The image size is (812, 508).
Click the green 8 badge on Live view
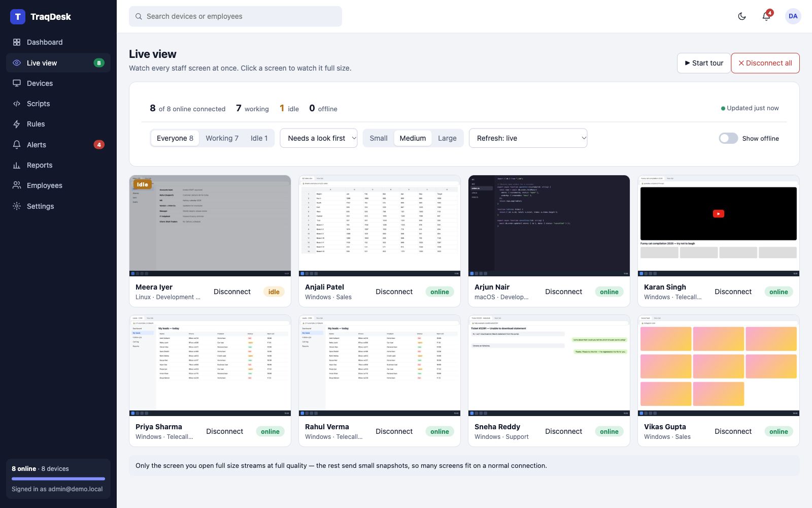point(99,63)
